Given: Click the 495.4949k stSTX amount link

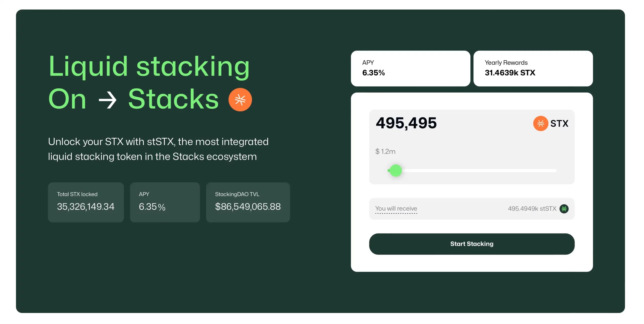Looking at the screenshot, I should coord(532,209).
